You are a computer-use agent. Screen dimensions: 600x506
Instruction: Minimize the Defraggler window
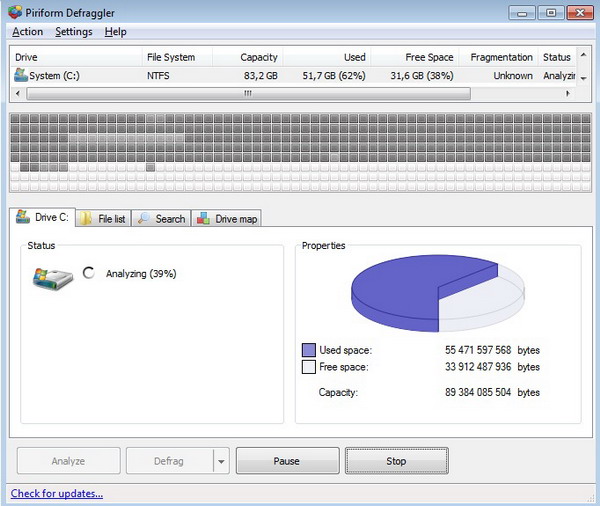click(522, 13)
